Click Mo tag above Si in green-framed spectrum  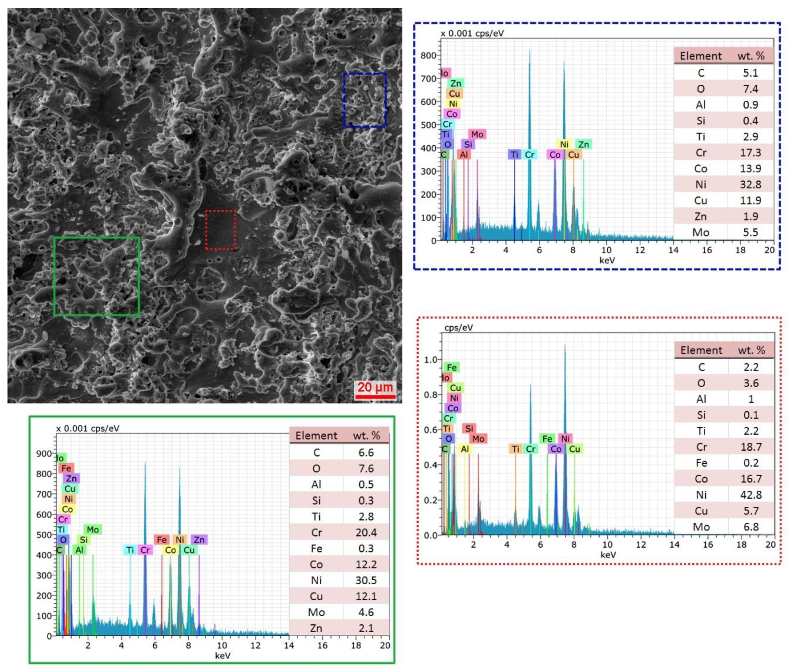point(93,530)
